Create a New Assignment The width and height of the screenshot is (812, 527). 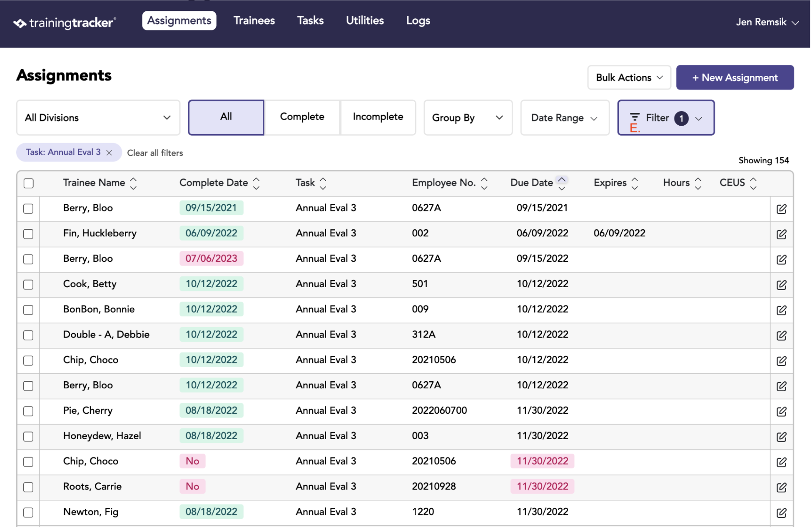[x=735, y=77]
